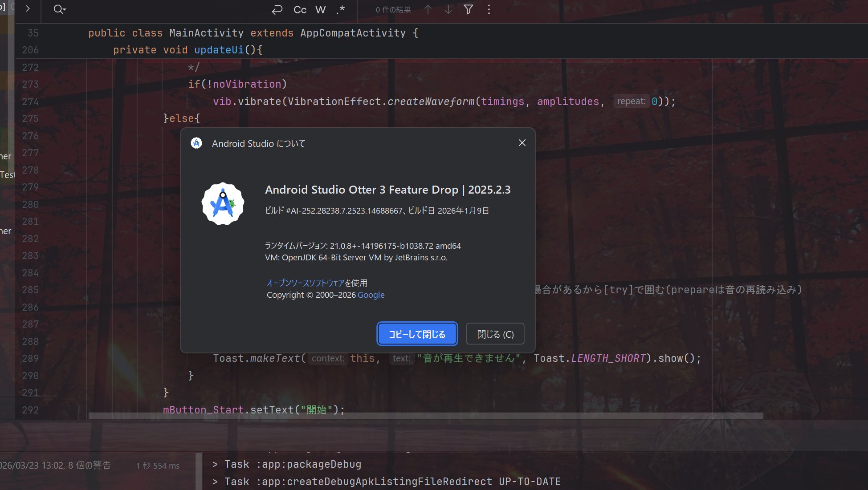Toggle whole words (W) search option

(x=320, y=10)
